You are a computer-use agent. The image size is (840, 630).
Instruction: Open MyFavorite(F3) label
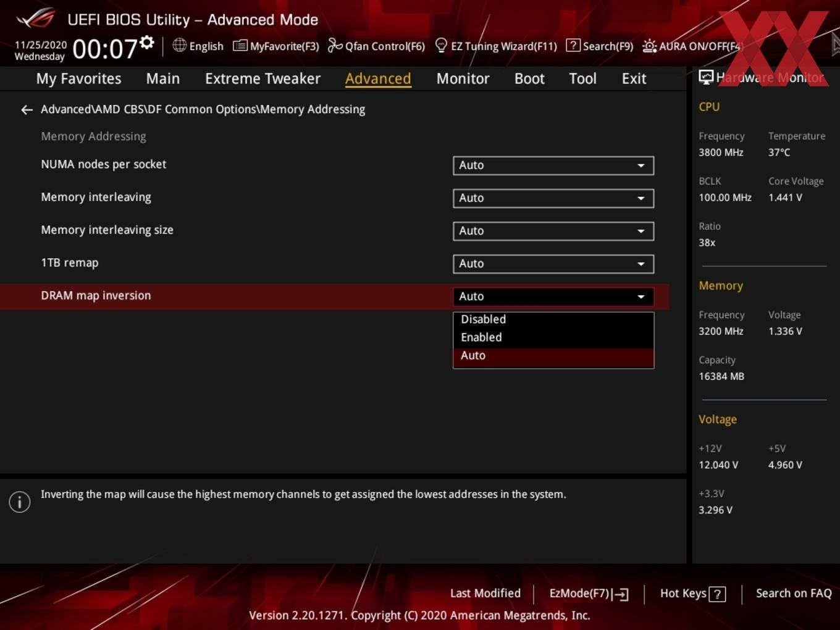(284, 46)
